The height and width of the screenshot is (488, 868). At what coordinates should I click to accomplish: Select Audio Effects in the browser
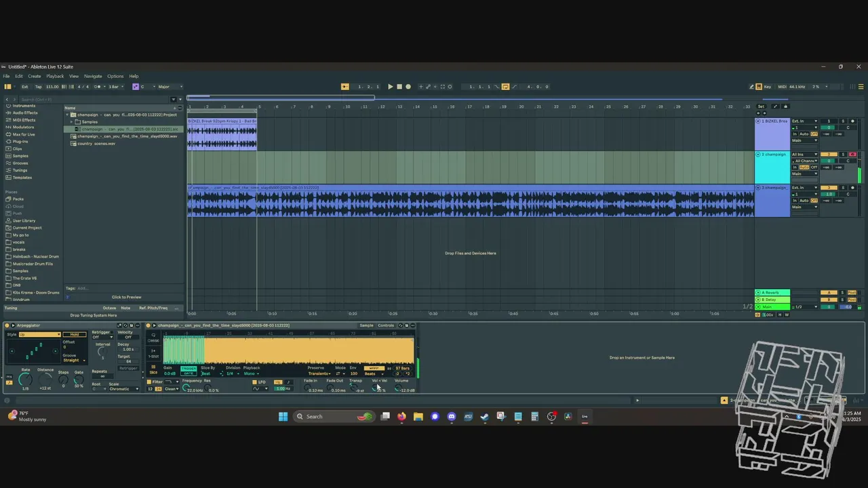click(25, 113)
